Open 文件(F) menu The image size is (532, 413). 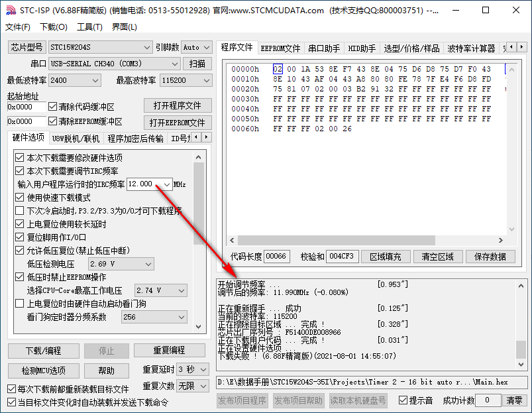pyautogui.click(x=18, y=27)
